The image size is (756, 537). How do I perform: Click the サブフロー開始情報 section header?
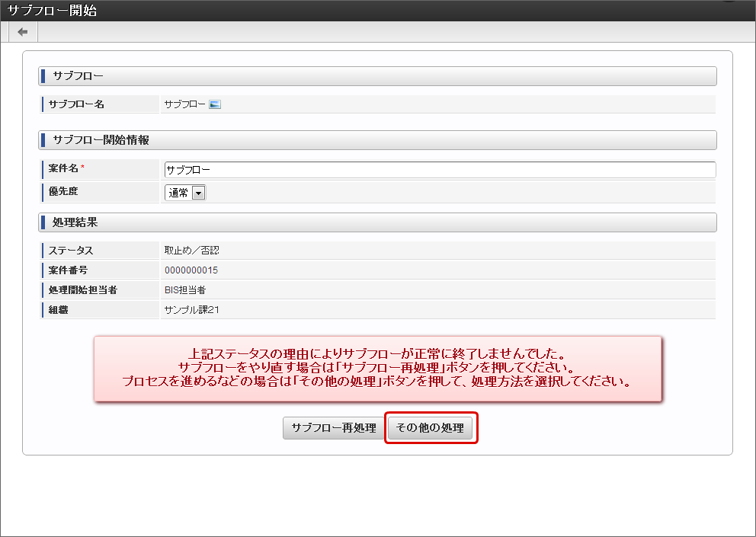(377, 140)
